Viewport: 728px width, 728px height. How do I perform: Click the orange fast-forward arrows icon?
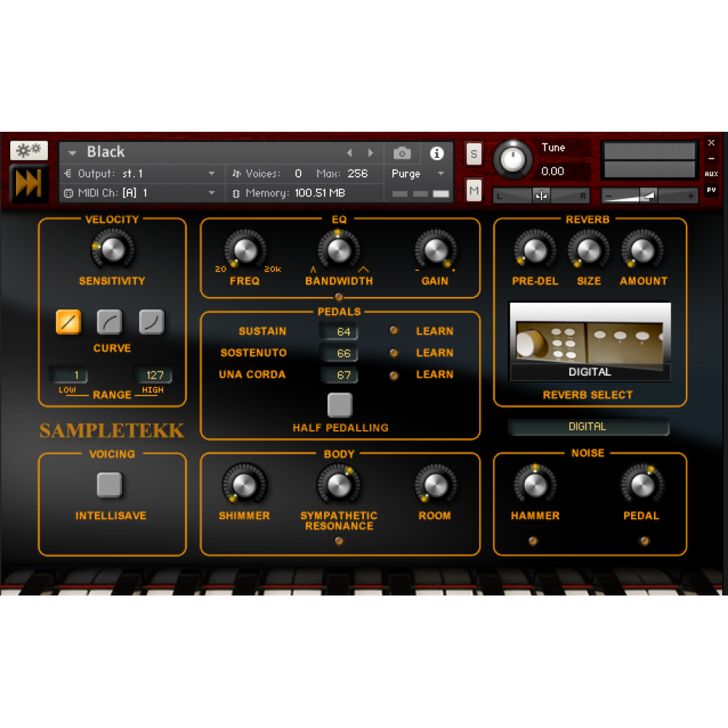[x=29, y=183]
